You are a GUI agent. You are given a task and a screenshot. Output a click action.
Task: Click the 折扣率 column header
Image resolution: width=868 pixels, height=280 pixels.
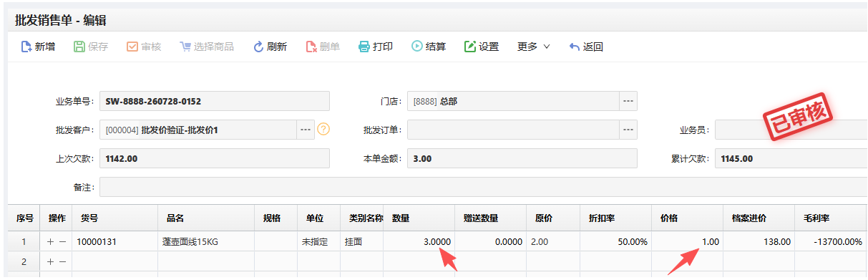coord(615,218)
